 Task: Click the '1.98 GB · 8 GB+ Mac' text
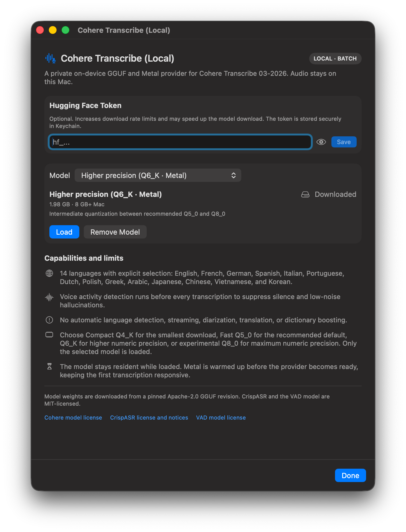tap(77, 204)
